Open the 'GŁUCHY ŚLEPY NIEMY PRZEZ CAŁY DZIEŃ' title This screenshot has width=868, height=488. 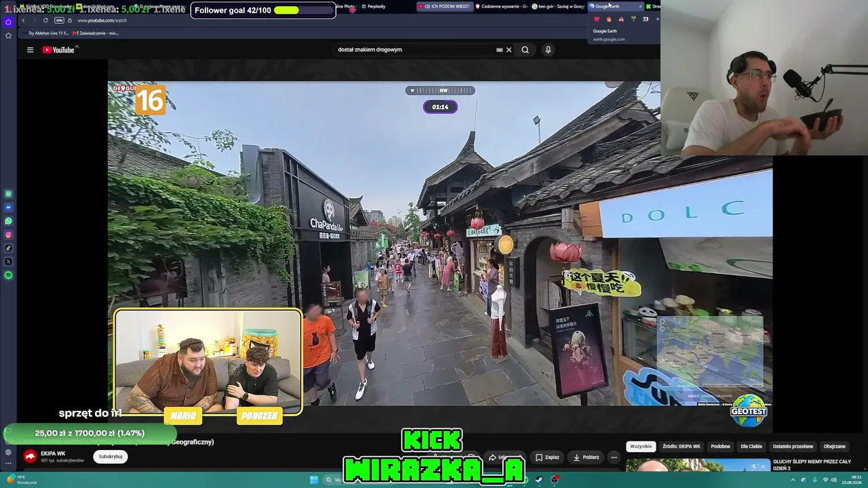(x=812, y=465)
